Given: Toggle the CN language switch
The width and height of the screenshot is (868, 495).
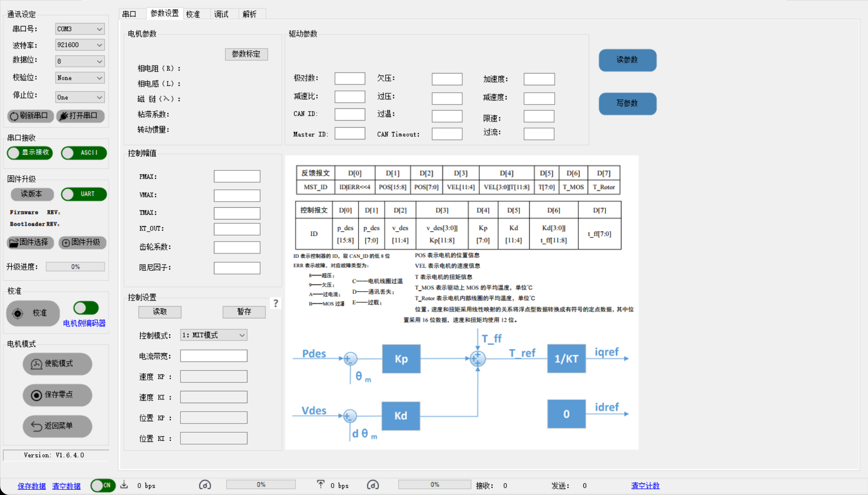Looking at the screenshot, I should click(x=103, y=485).
